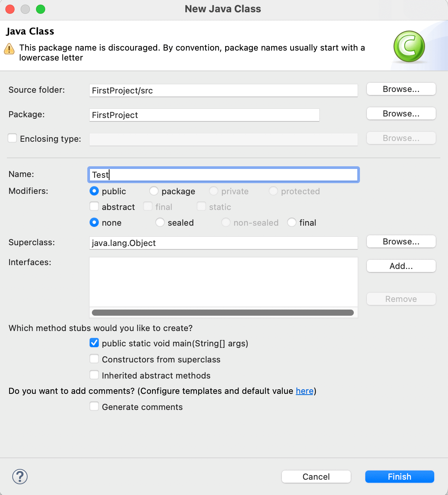The width and height of the screenshot is (448, 495).
Task: Tick Inherited abstract methods checkbox
Action: point(94,375)
